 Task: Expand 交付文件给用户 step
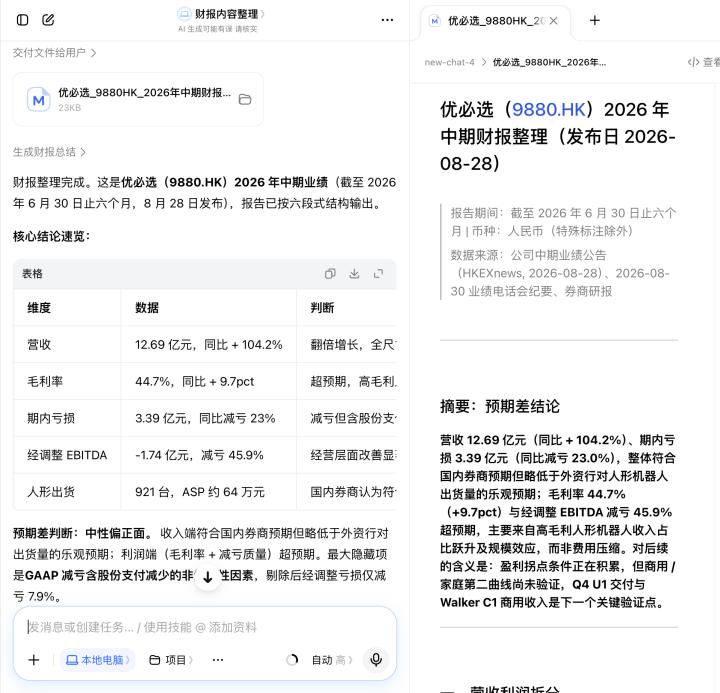coord(55,53)
